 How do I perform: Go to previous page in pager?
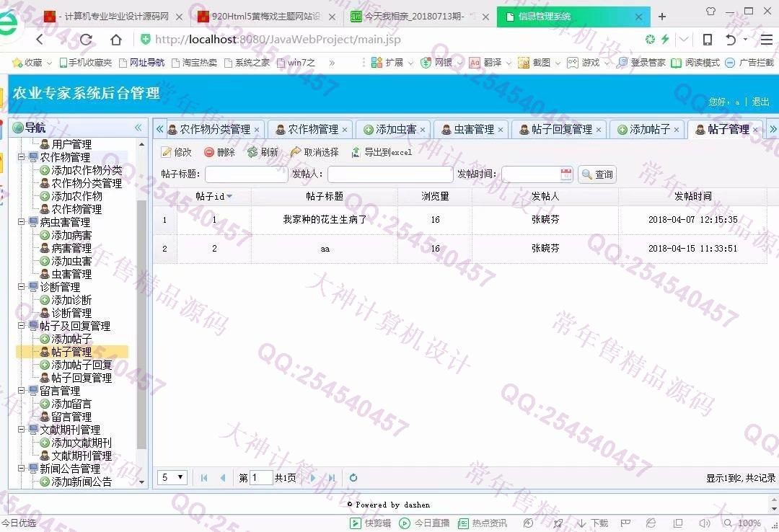(223, 478)
